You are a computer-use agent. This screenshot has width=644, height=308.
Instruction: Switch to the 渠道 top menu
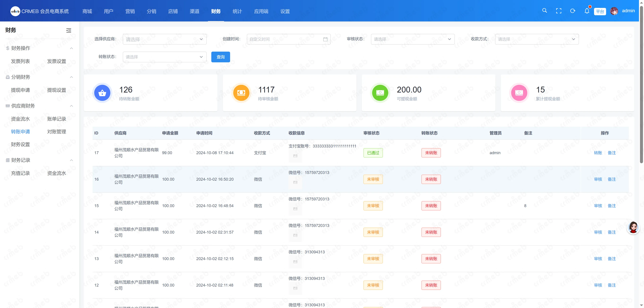pos(195,11)
